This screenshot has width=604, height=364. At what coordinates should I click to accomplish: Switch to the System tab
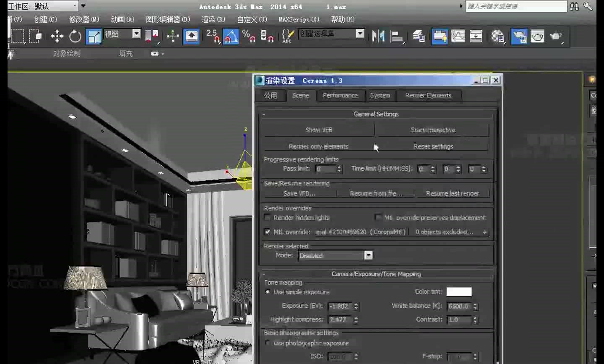380,95
